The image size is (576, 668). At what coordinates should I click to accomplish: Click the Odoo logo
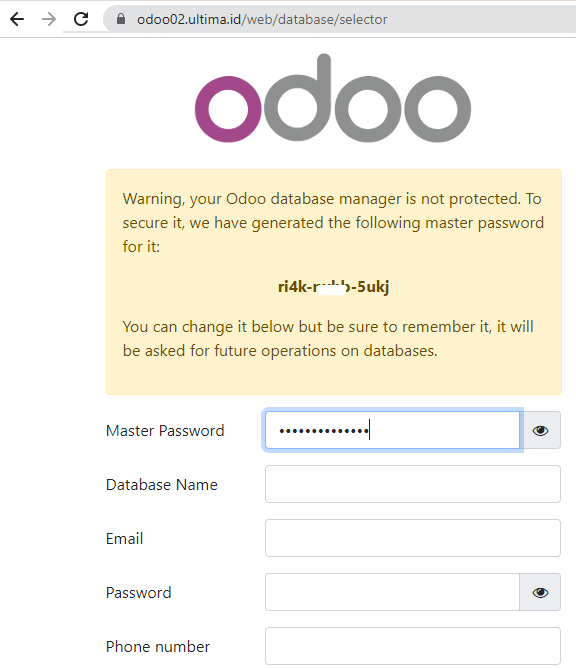[333, 98]
